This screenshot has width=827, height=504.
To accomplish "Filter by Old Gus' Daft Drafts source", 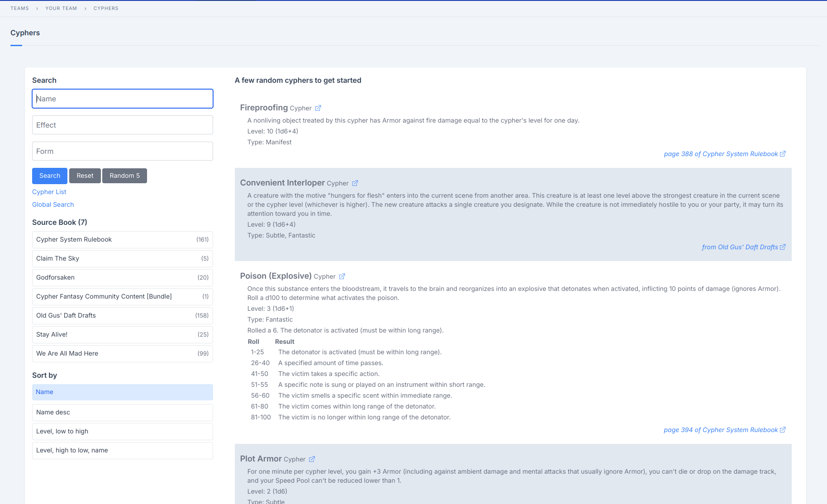I will click(x=122, y=316).
